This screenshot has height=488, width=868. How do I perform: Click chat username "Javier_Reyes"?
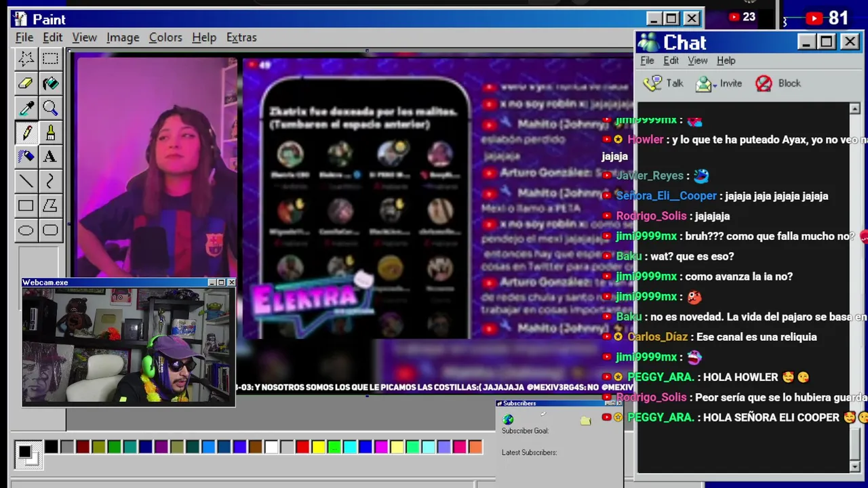650,176
